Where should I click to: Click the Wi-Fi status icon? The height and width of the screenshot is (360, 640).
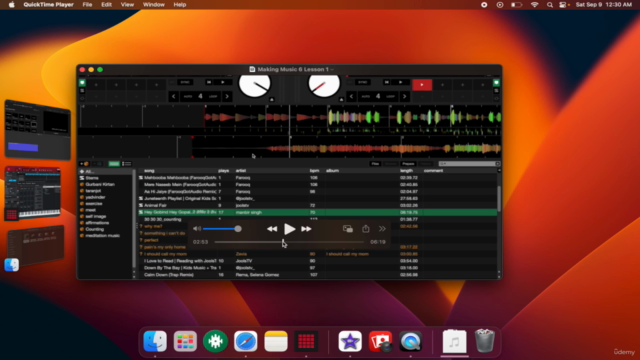tap(535, 5)
